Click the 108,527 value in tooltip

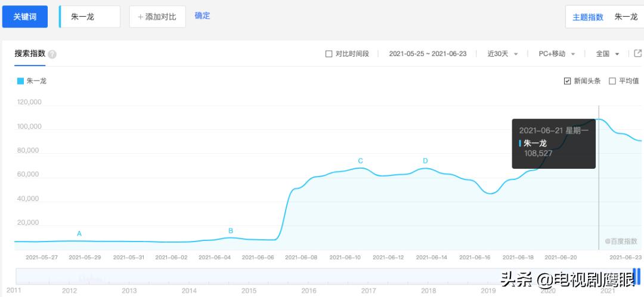click(x=538, y=153)
